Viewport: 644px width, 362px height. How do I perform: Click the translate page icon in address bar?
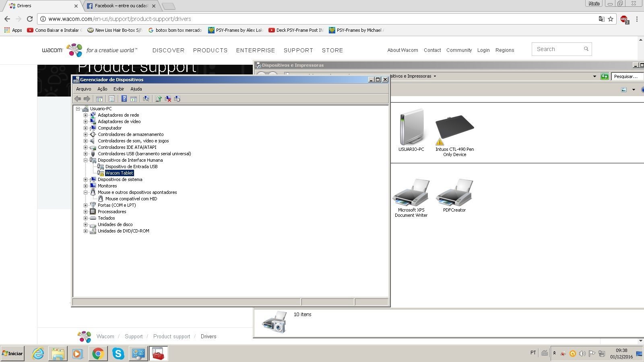tap(601, 19)
